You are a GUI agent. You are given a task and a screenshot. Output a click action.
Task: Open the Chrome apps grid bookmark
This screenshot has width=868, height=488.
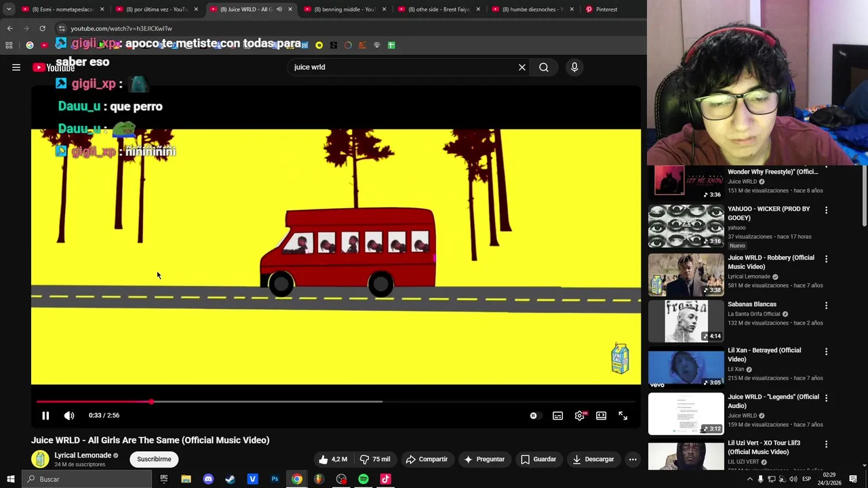coord(9,45)
